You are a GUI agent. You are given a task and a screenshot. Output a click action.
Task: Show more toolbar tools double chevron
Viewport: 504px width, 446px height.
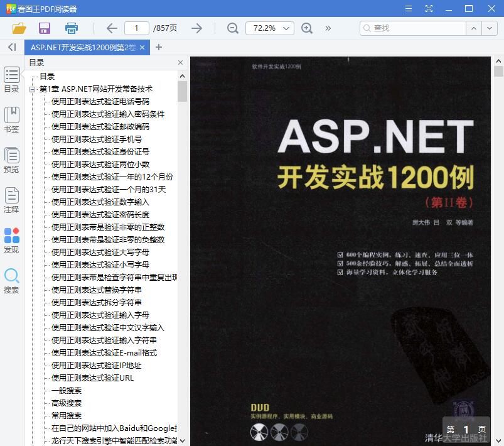point(328,28)
